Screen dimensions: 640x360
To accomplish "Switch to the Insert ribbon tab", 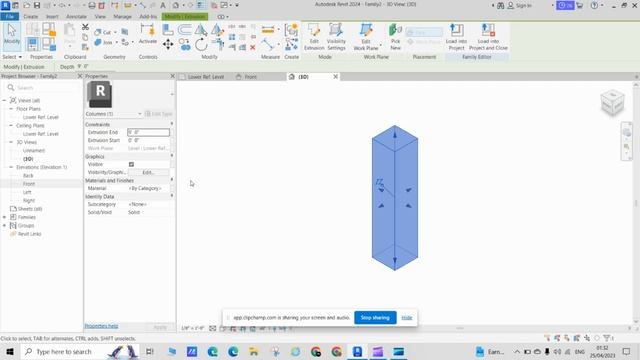I will point(52,17).
